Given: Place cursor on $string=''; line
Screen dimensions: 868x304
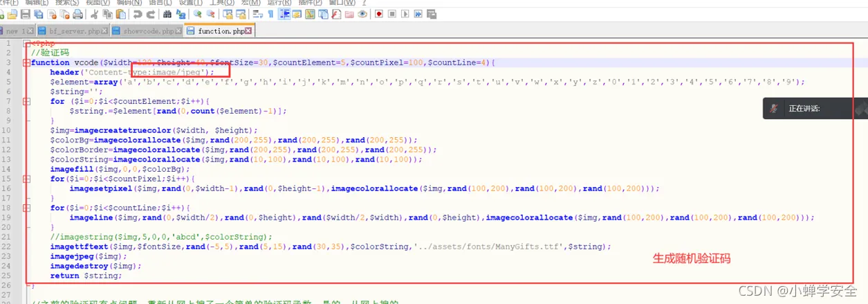Looking at the screenshot, I should click(76, 91).
